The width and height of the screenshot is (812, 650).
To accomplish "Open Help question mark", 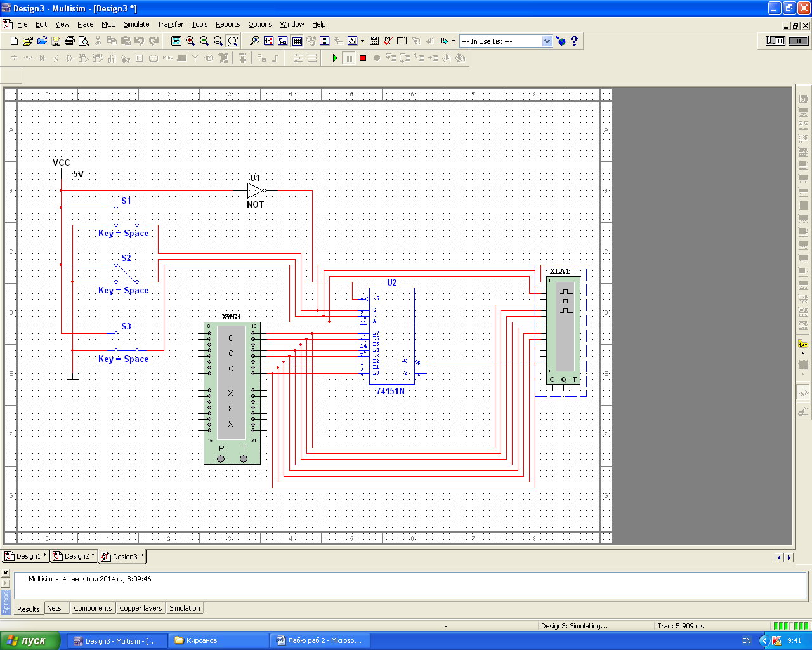I will [x=575, y=41].
